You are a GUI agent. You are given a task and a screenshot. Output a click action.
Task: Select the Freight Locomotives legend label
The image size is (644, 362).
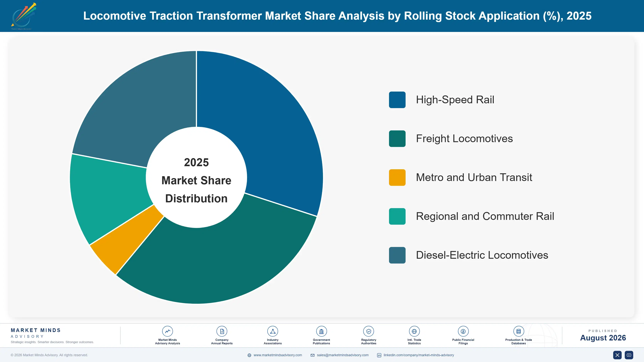(464, 138)
